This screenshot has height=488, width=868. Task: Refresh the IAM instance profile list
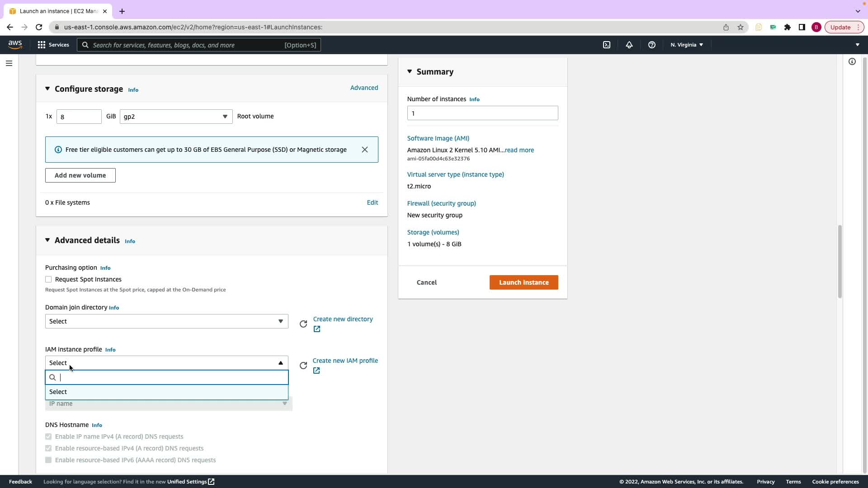point(303,366)
